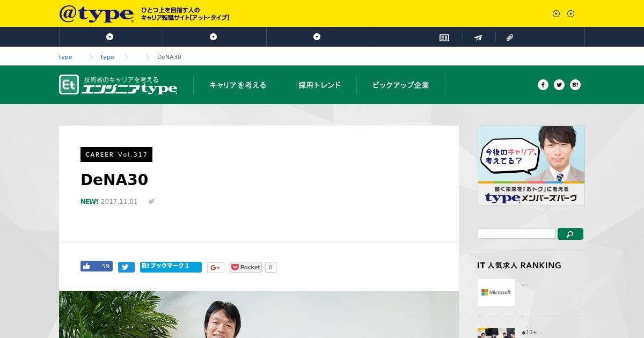Open ピックアップ企業 menu item
The height and width of the screenshot is (338, 644).
400,85
